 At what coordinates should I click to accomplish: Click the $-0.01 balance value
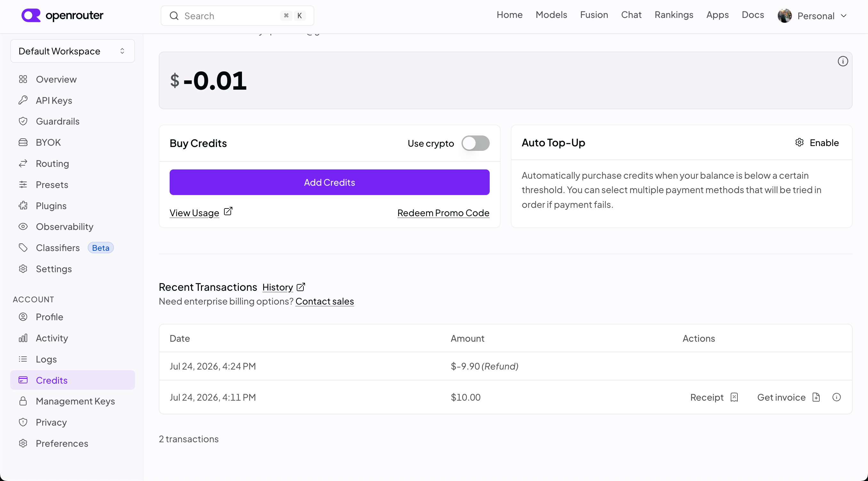click(208, 81)
